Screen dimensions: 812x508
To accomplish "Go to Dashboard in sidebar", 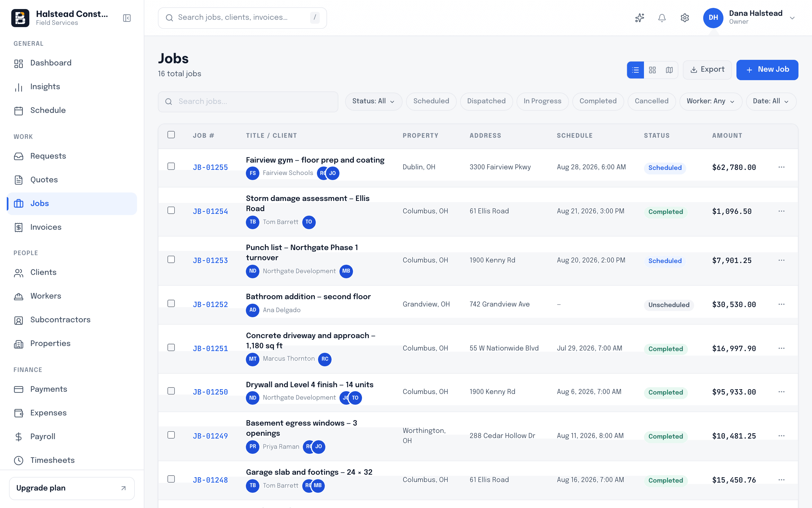I will click(72, 63).
